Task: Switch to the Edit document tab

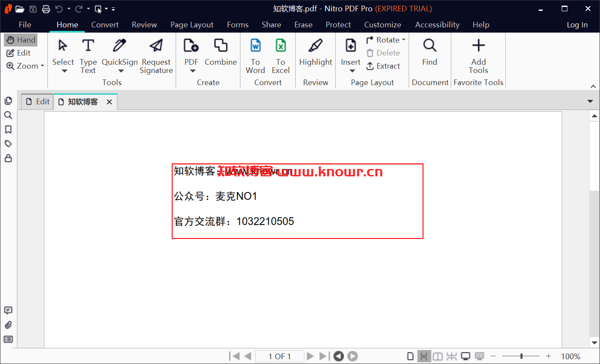Action: 37,102
